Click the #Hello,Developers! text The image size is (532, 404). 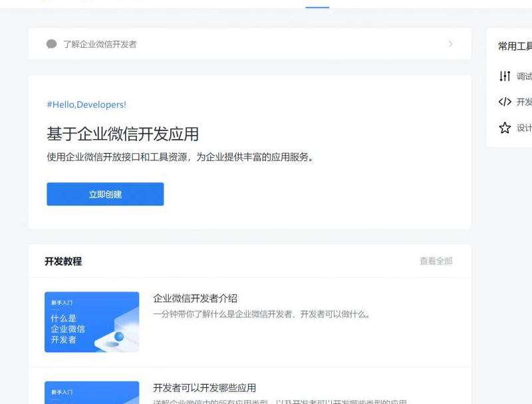86,104
